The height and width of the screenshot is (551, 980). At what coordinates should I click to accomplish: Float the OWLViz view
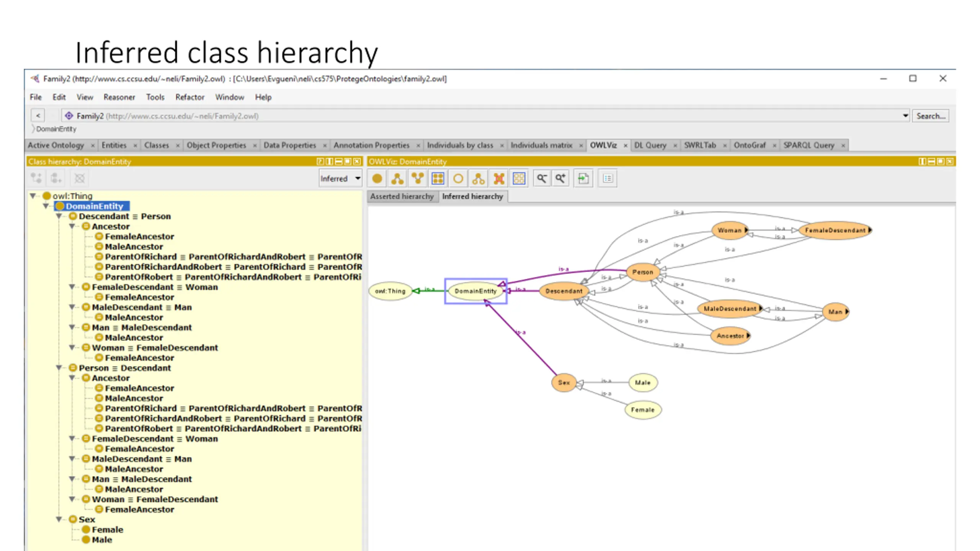tap(941, 162)
